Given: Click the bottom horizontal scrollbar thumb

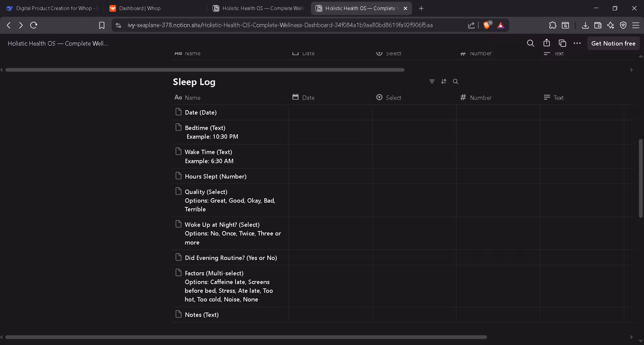Looking at the screenshot, I should coord(246,337).
